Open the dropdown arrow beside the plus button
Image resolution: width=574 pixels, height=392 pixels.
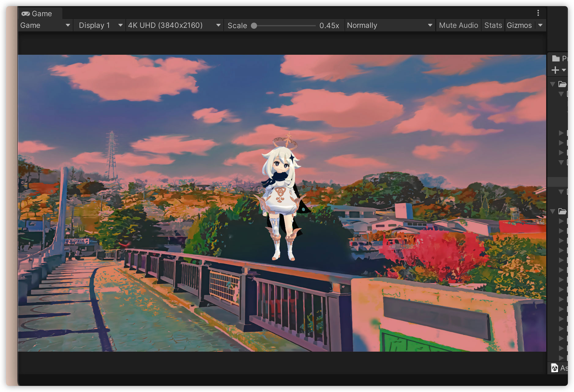pos(564,70)
